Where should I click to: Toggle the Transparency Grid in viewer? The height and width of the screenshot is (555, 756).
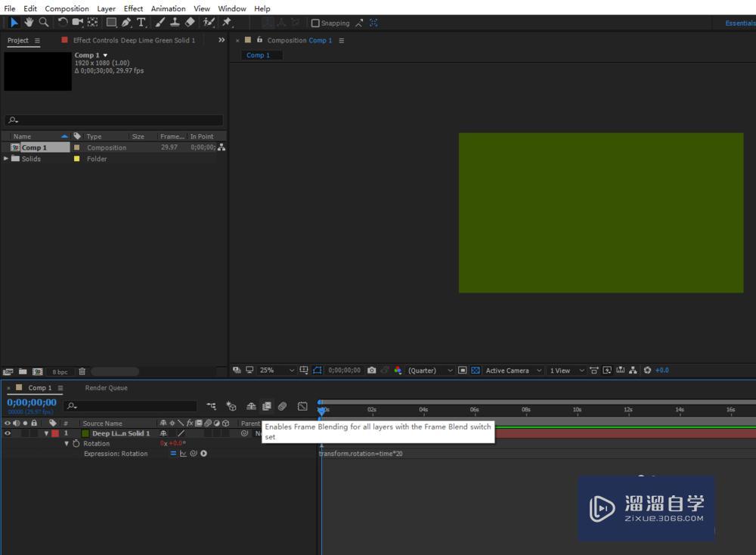[476, 371]
